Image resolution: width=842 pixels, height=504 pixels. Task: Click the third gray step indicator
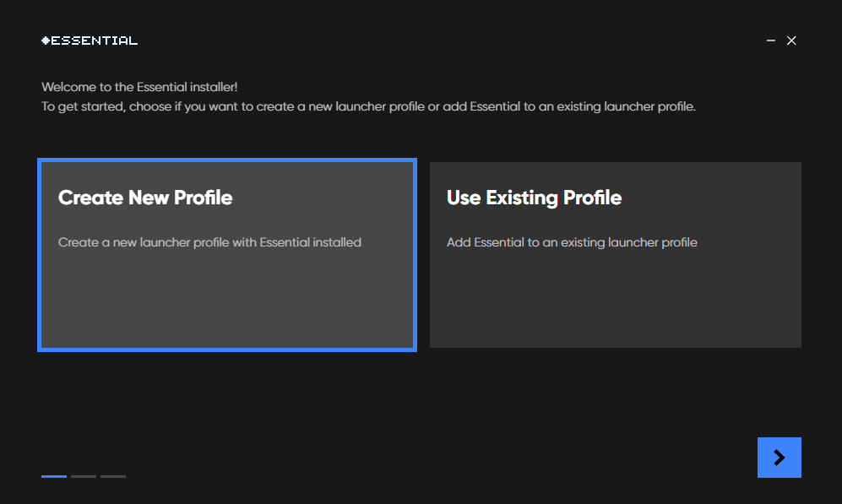click(113, 476)
